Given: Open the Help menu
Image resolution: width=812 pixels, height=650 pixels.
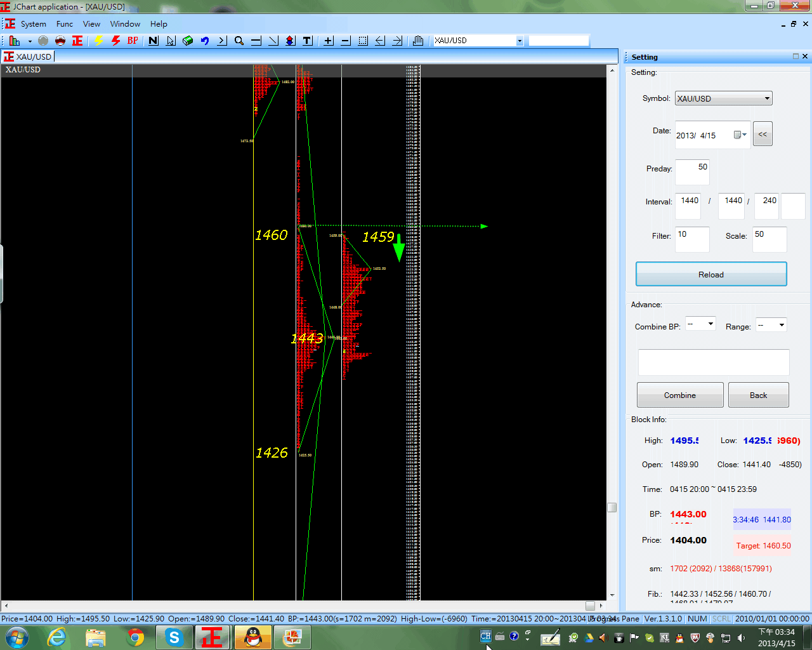Looking at the screenshot, I should [x=159, y=24].
